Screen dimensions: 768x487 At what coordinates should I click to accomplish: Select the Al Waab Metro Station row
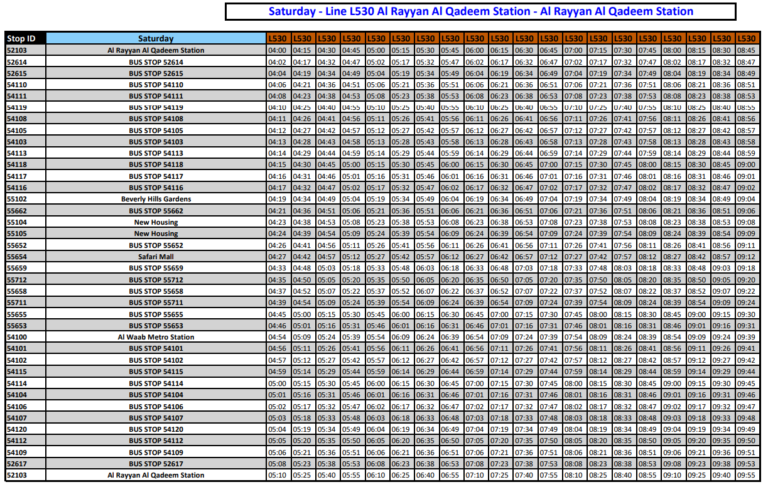pyautogui.click(x=156, y=337)
